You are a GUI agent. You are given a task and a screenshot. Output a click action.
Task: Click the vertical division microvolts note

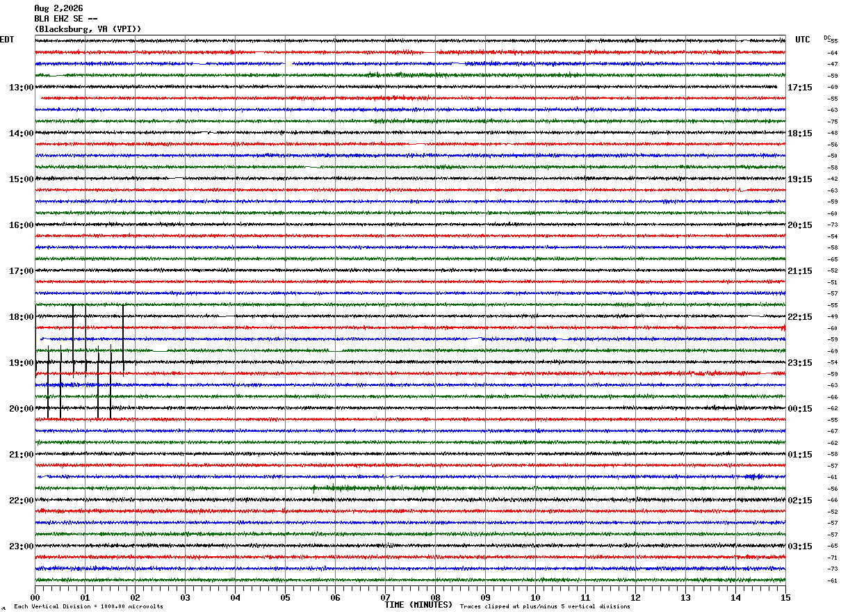[88, 607]
